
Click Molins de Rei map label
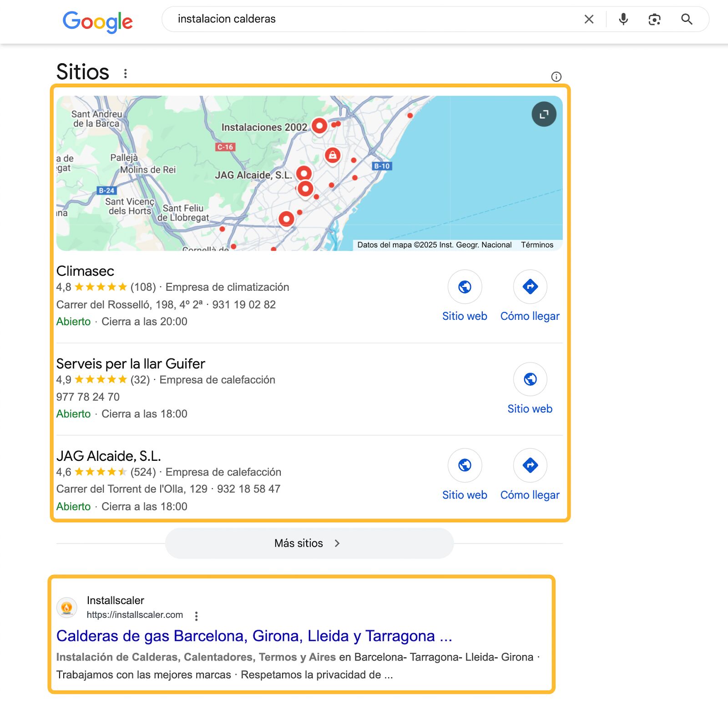pos(147,170)
